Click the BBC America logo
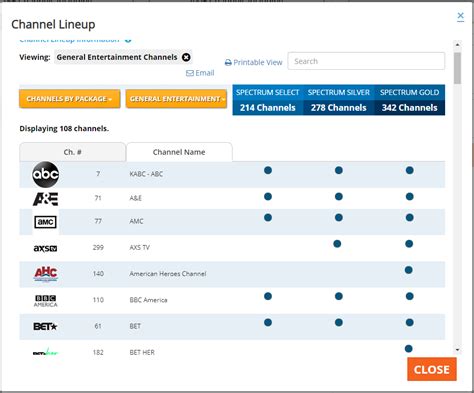The width and height of the screenshot is (474, 393). click(46, 301)
